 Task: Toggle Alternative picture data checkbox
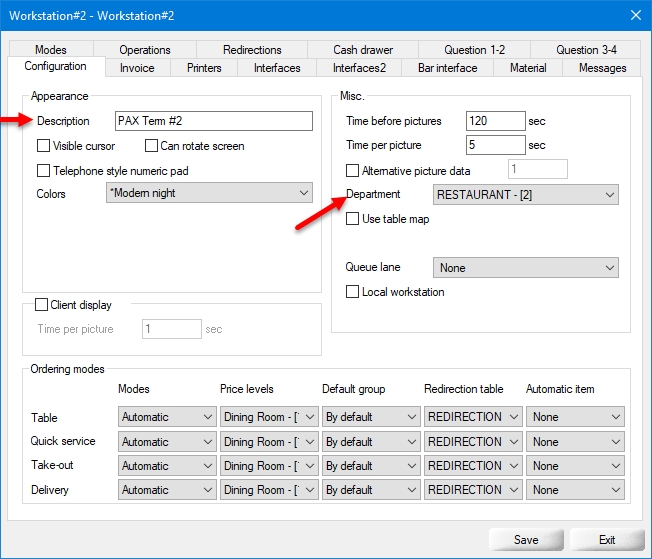click(x=353, y=171)
